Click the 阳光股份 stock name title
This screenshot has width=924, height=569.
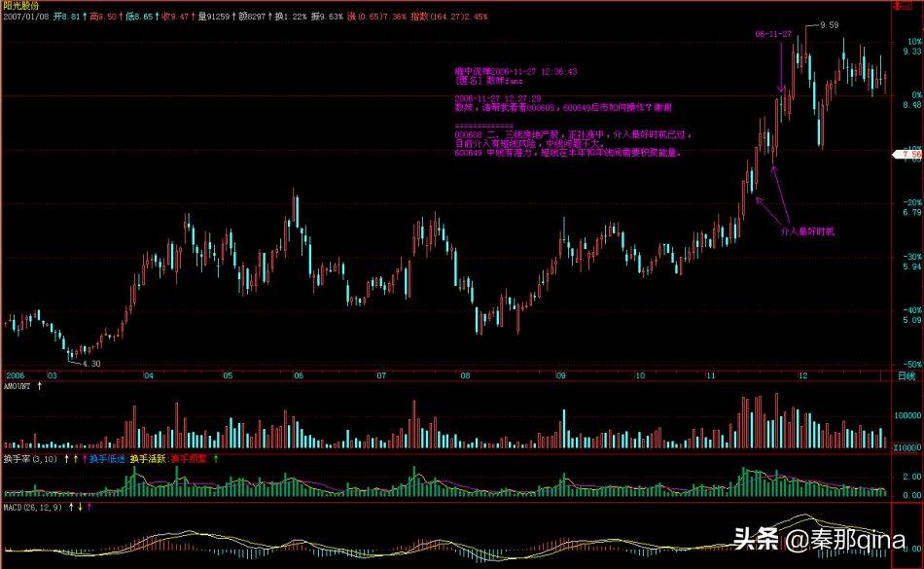(22, 6)
